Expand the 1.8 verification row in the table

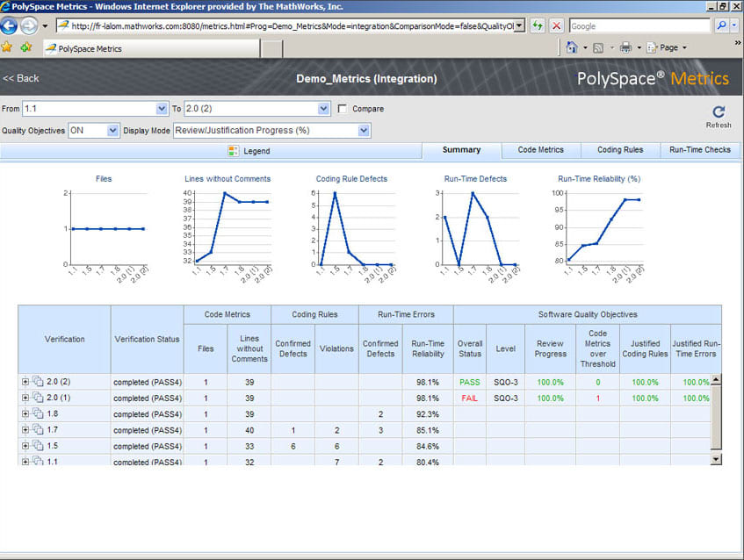pos(25,414)
